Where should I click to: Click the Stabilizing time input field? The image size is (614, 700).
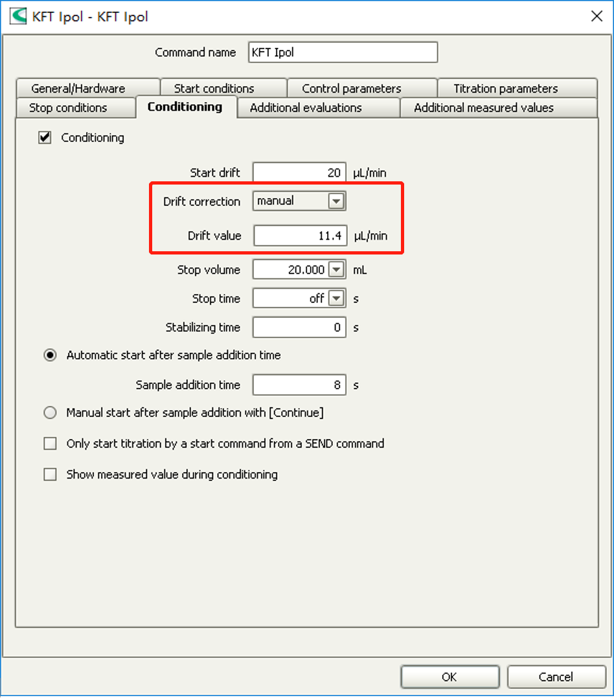299,327
